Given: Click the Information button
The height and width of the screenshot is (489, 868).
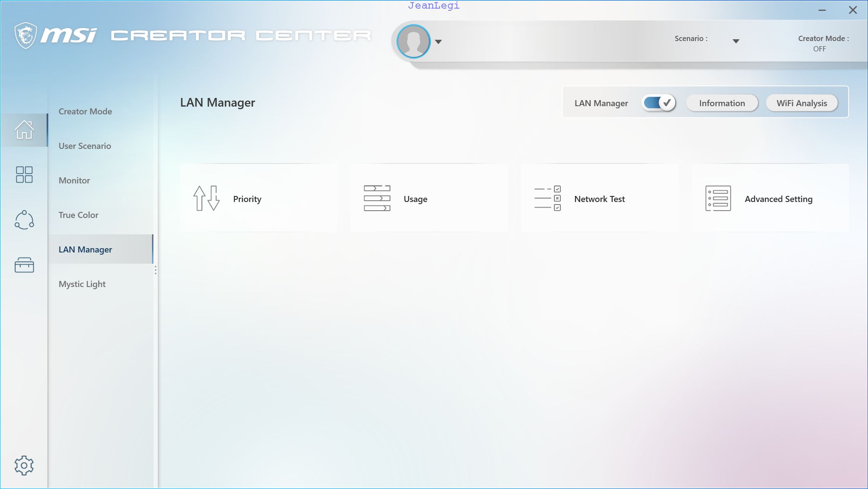Looking at the screenshot, I should click(722, 103).
